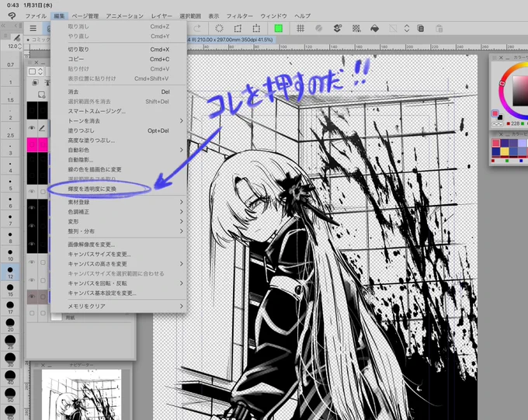Screen dimensions: 528x420
Task: Choose 輝度を透明度に変換 from Edit menu
Action: coord(119,189)
